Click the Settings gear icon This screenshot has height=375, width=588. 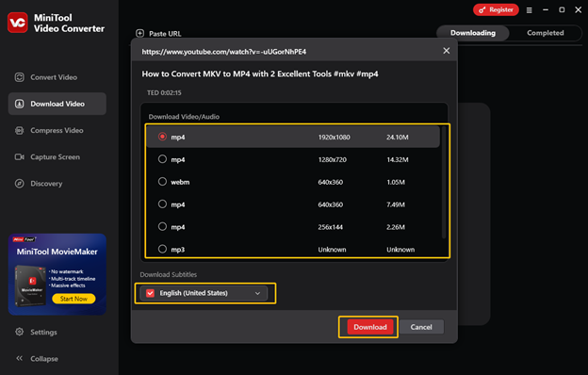[x=19, y=332]
